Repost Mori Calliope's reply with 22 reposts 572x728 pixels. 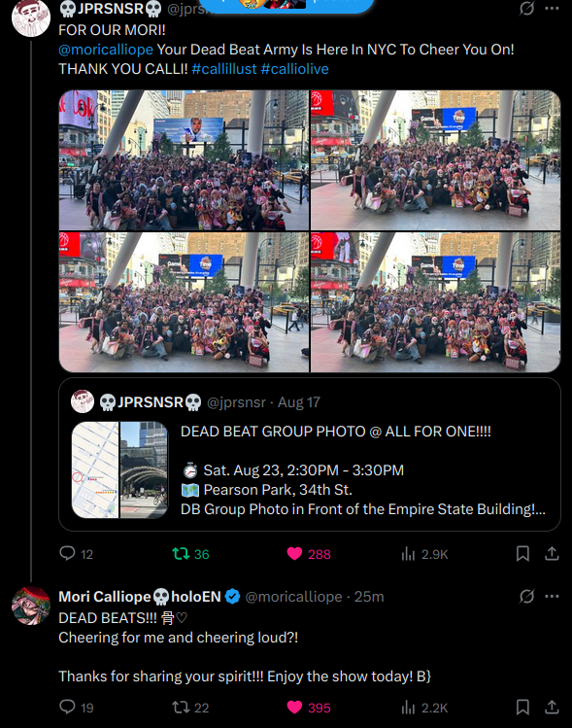click(x=190, y=708)
